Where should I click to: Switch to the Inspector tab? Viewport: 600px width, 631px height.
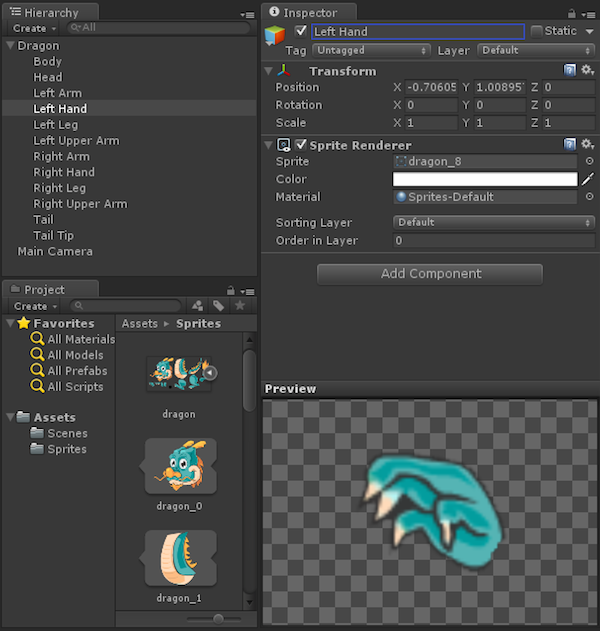(309, 12)
